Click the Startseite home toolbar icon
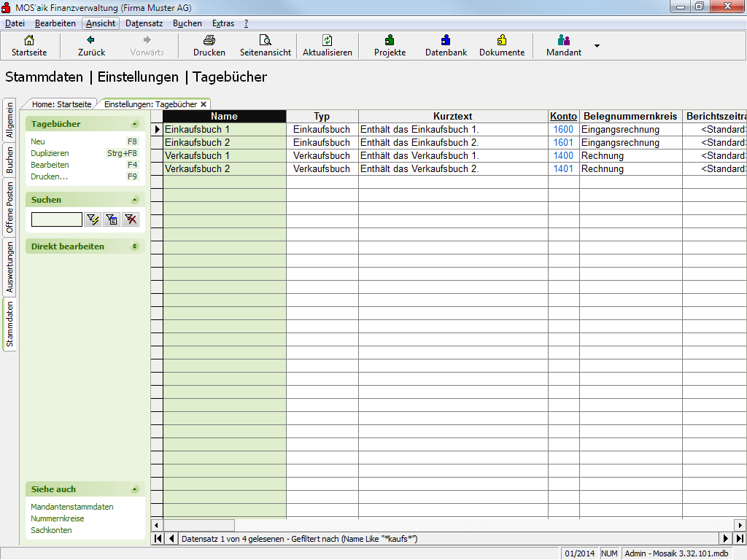The image size is (747, 560). pyautogui.click(x=29, y=41)
